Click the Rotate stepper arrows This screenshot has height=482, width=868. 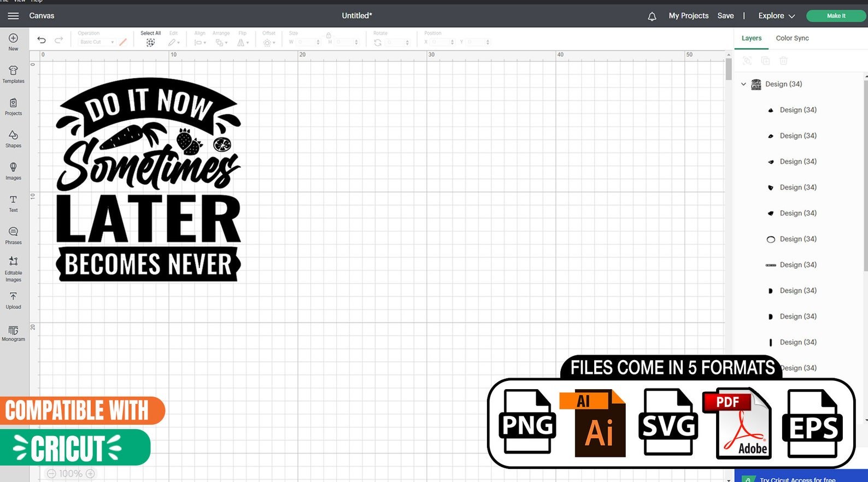407,42
